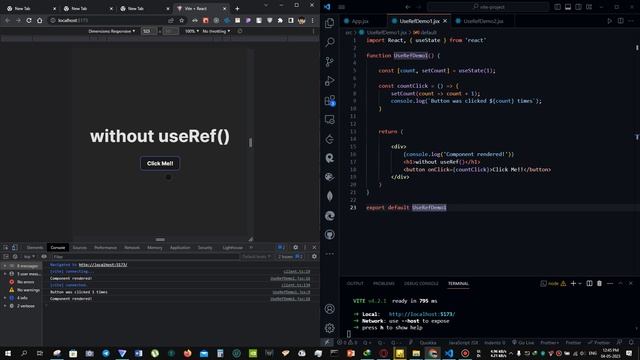Click the VS Code command center search box
The image size is (640, 360).
[488, 7]
